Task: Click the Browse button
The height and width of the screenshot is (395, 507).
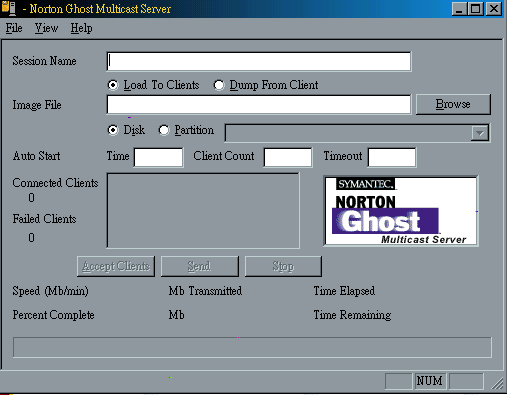Action: (453, 104)
